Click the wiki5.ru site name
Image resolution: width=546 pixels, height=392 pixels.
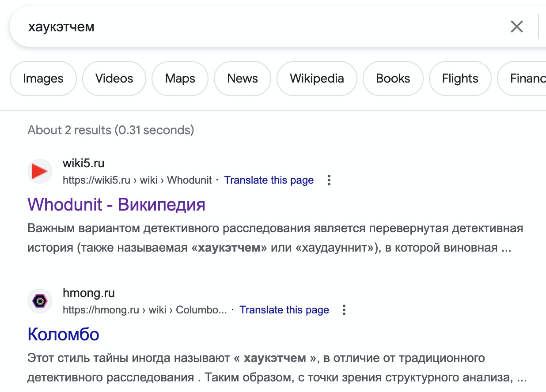click(x=83, y=163)
